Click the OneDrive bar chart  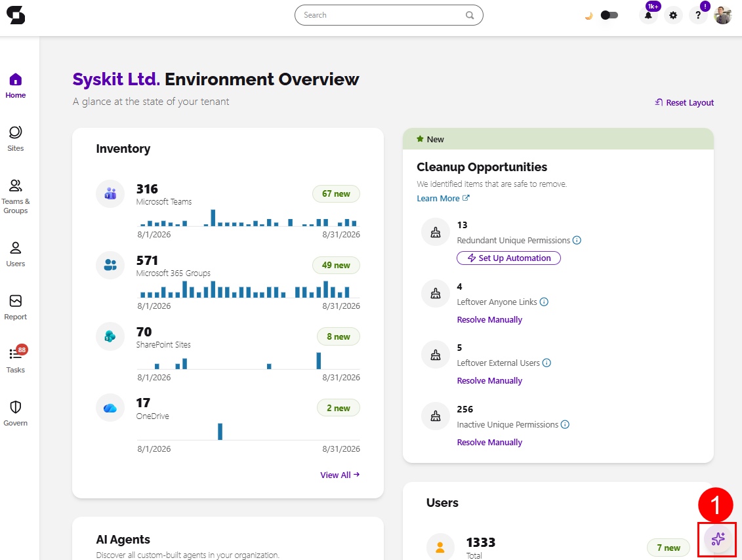tap(249, 431)
